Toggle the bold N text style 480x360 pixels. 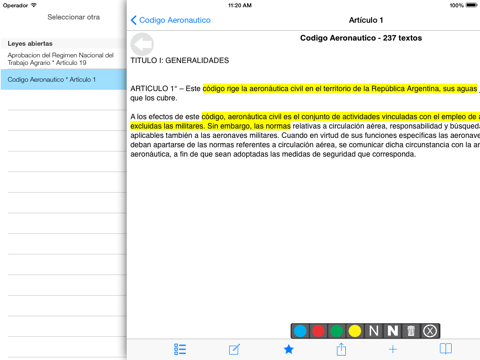(393, 331)
